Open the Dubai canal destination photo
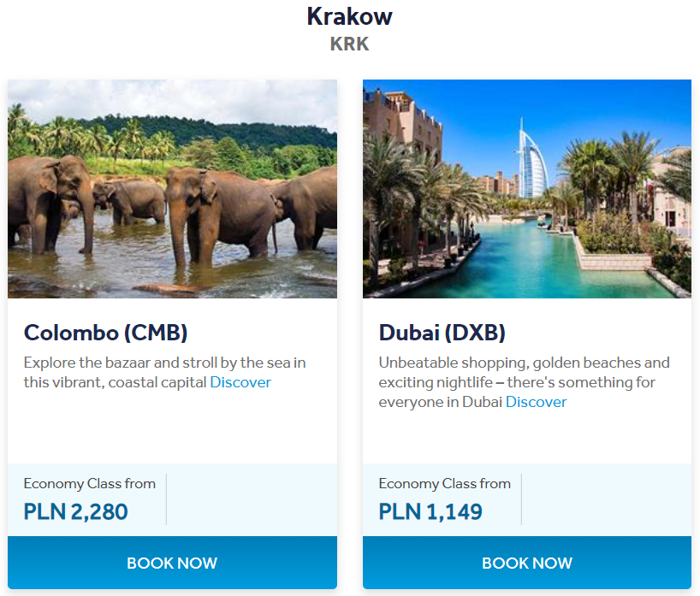This screenshot has height=596, width=700. [527, 189]
